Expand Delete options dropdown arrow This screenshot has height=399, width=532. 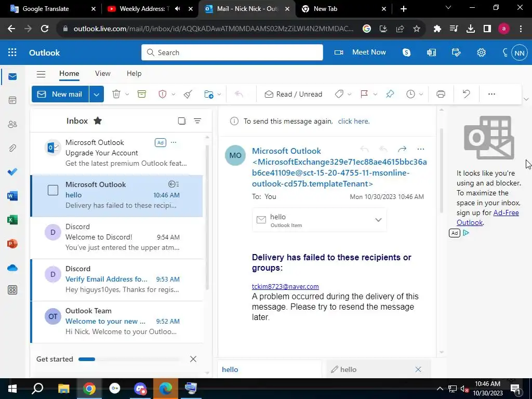127,94
